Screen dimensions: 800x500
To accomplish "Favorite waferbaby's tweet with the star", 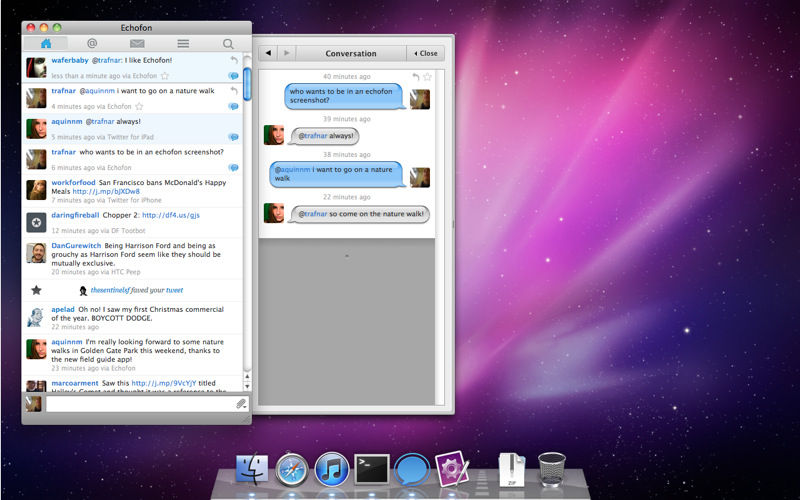I will pyautogui.click(x=165, y=76).
